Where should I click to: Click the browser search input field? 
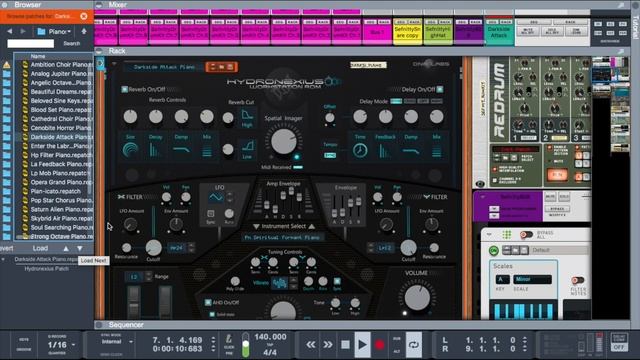[x=30, y=43]
